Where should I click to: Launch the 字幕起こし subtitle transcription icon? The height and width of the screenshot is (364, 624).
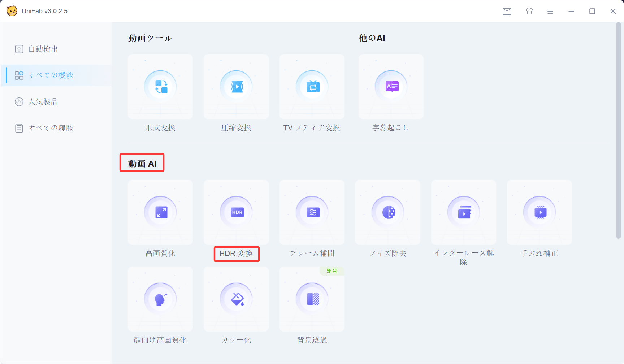tap(391, 87)
